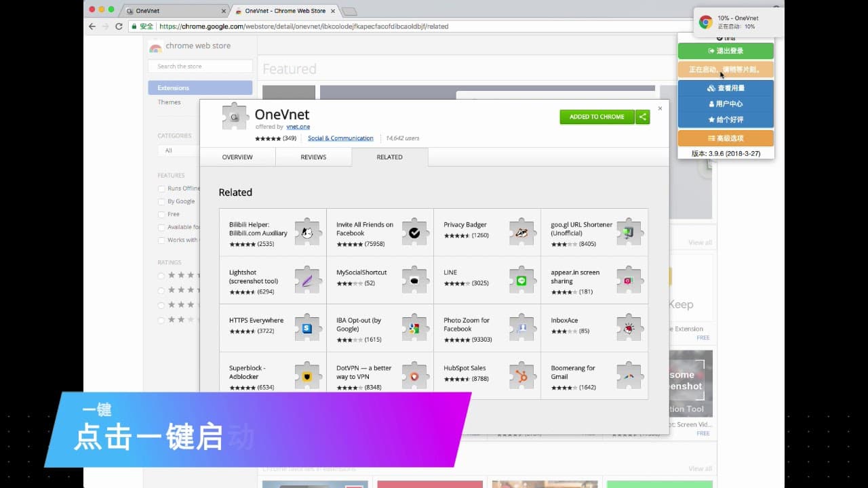This screenshot has width=868, height=488.
Task: Toggle the By Google checkbox
Action: click(x=161, y=201)
